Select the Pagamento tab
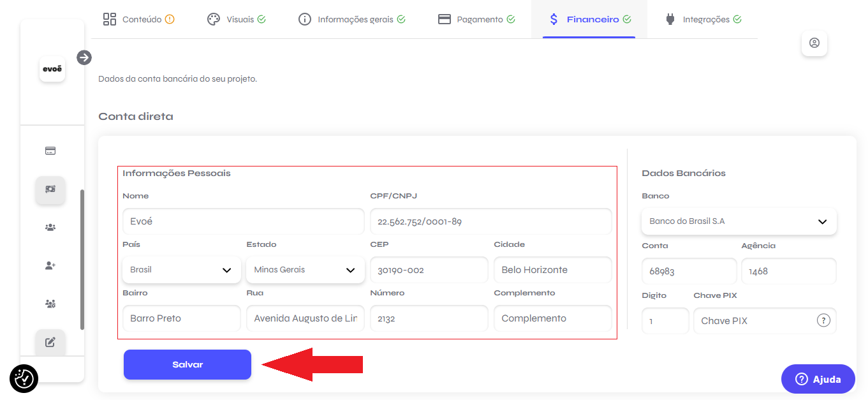The image size is (868, 400). click(476, 19)
